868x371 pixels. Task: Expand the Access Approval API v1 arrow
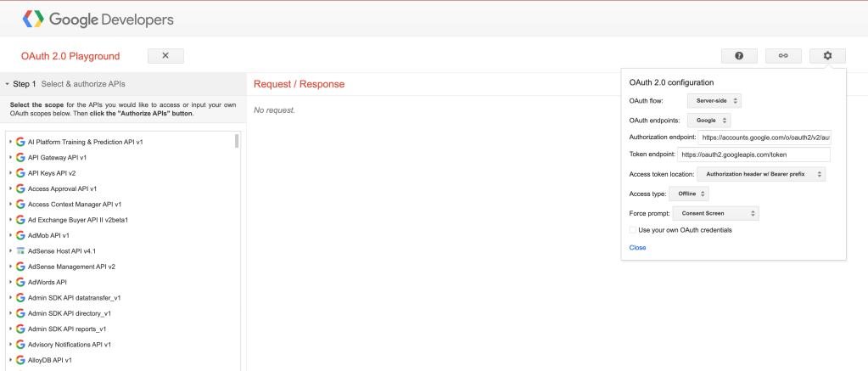click(x=10, y=188)
